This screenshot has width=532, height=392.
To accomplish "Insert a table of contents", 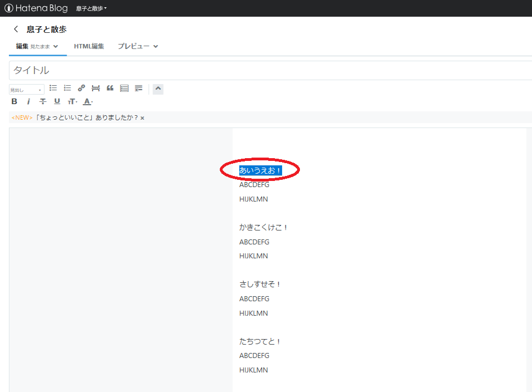I will click(x=124, y=89).
